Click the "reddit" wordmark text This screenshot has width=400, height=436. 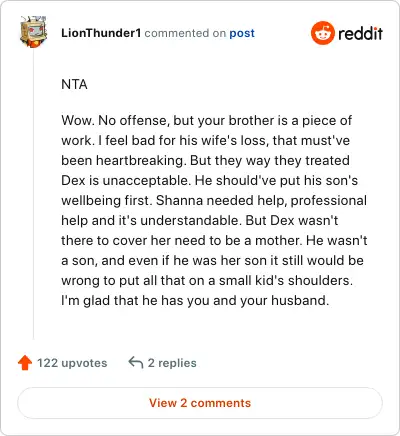(x=360, y=33)
